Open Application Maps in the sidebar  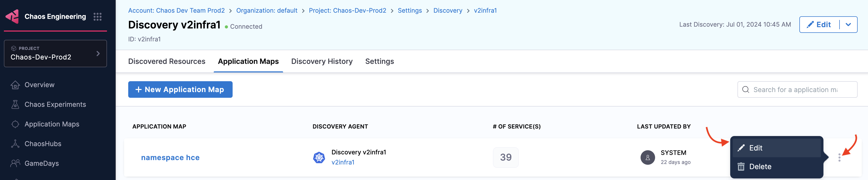[52, 124]
